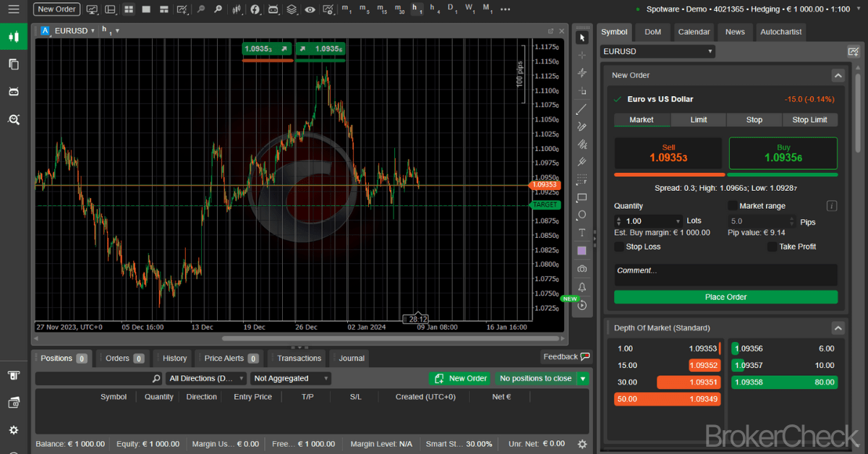The image size is (868, 454).
Task: Switch to the Autochartist tab
Action: [x=780, y=32]
